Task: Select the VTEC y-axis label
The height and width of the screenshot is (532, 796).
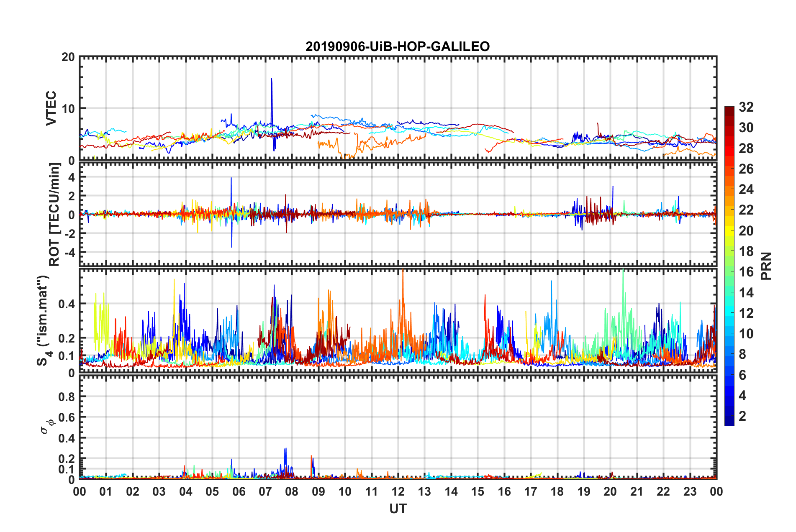Action: click(51, 108)
